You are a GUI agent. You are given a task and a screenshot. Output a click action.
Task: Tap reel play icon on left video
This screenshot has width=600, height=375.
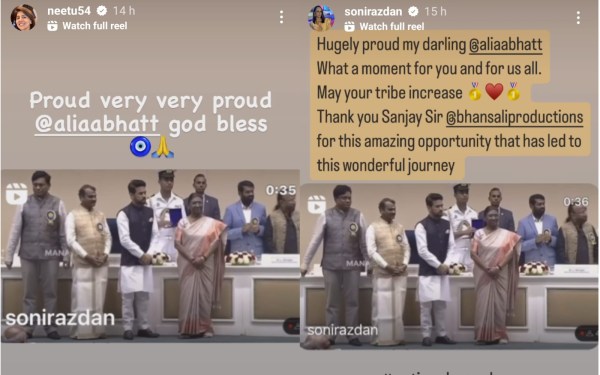[x=16, y=194]
